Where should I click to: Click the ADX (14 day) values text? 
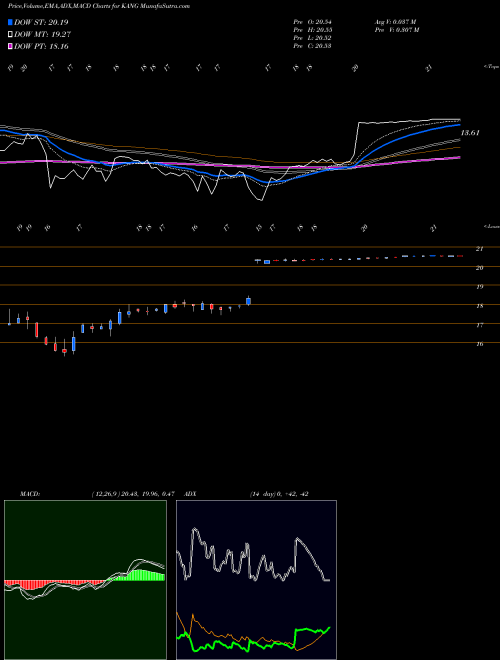[x=279, y=494]
